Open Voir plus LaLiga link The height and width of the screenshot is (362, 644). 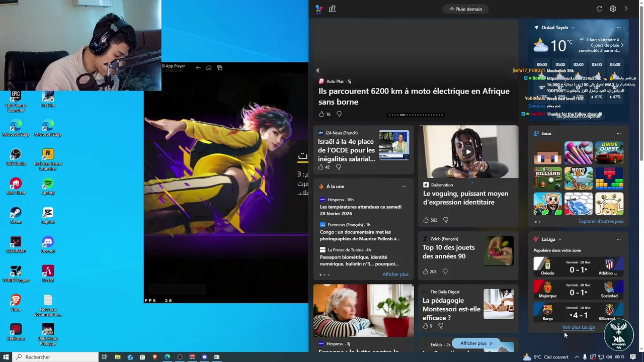(x=579, y=327)
